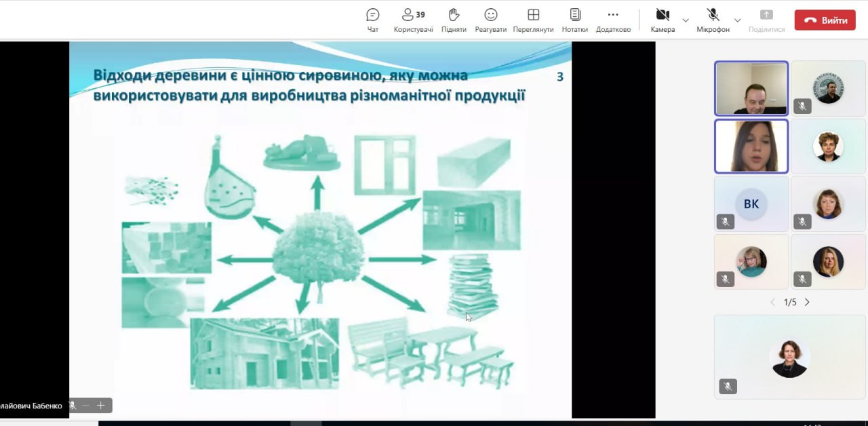This screenshot has width=868, height=426.
Task: Expand microphone options chevron next to Мікрофон
Action: click(x=738, y=20)
